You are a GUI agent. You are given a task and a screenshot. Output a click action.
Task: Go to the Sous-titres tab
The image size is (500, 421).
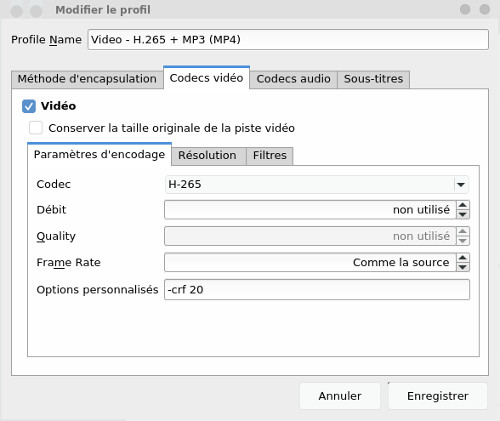point(373,79)
